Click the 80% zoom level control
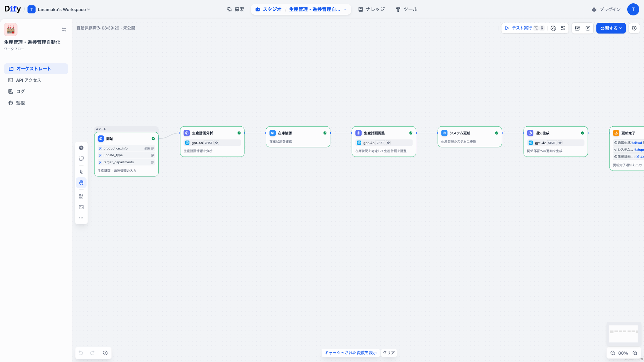Image resolution: width=644 pixels, height=362 pixels. [623, 353]
